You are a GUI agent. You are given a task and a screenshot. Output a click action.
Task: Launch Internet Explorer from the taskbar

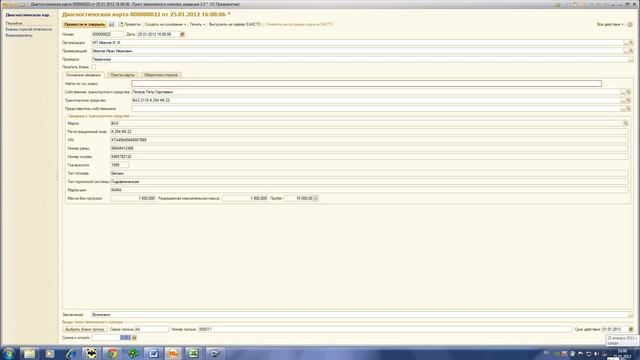pos(71,353)
